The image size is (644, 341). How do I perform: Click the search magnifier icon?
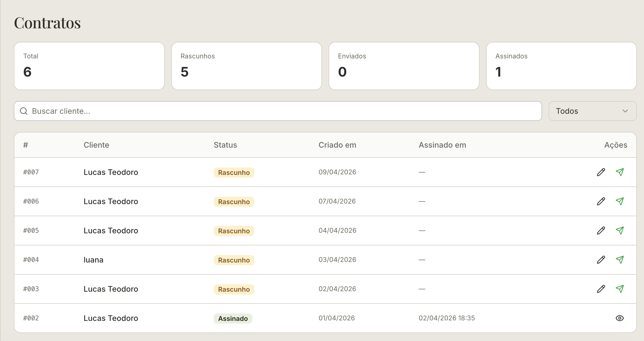click(24, 111)
